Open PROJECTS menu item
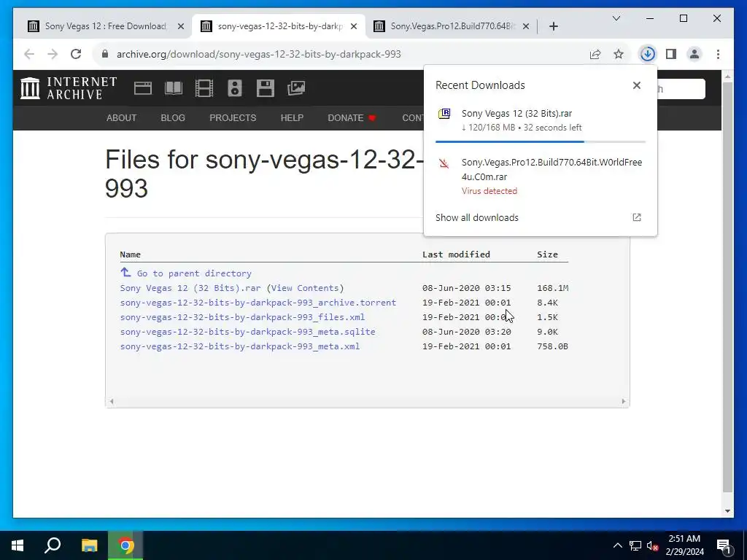The width and height of the screenshot is (747, 560). click(x=233, y=117)
